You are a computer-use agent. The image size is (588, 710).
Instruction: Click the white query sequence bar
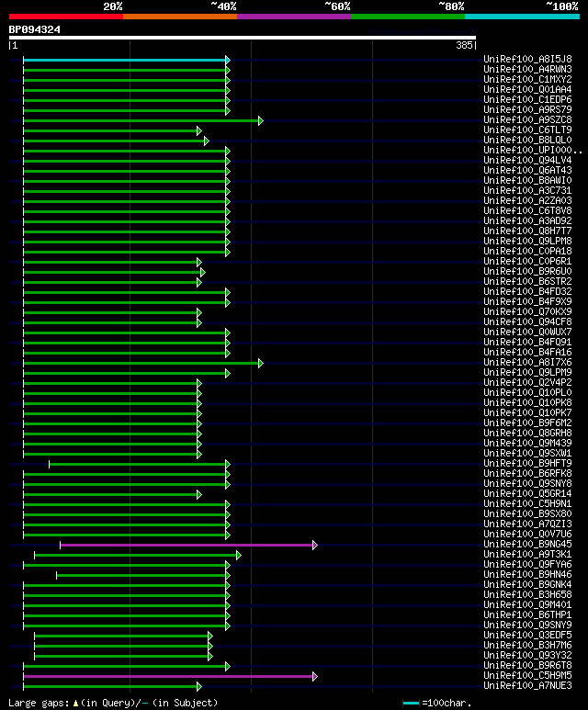coord(243,38)
